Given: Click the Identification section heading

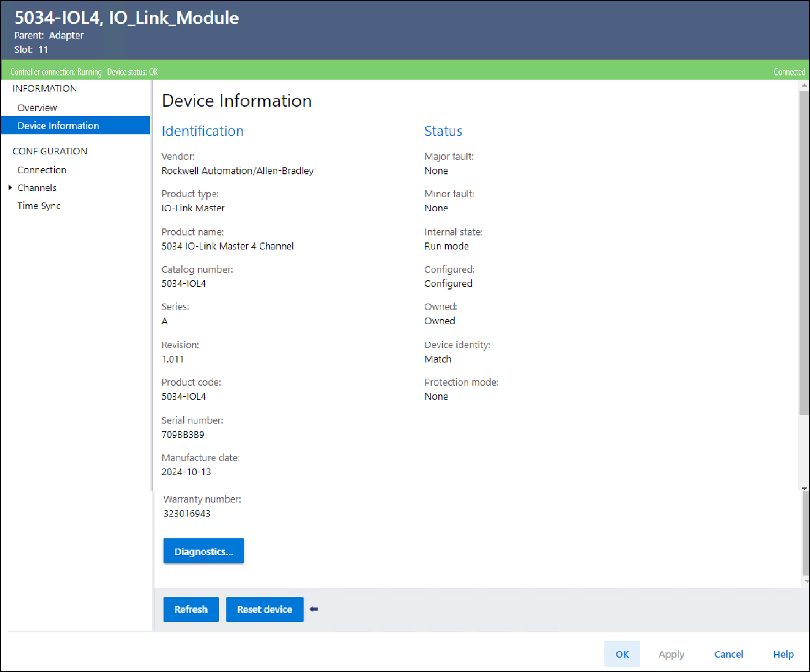Looking at the screenshot, I should (x=203, y=131).
